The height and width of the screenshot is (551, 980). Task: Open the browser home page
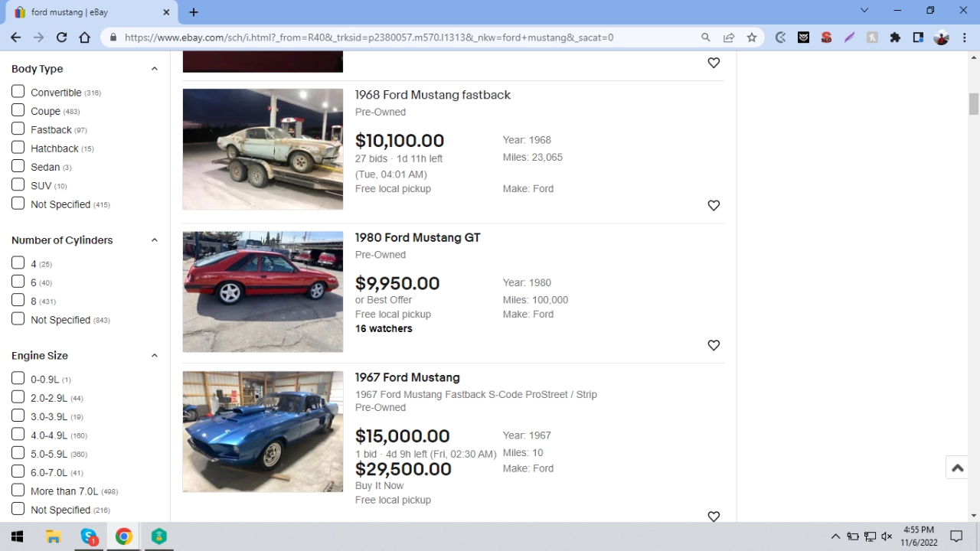85,37
